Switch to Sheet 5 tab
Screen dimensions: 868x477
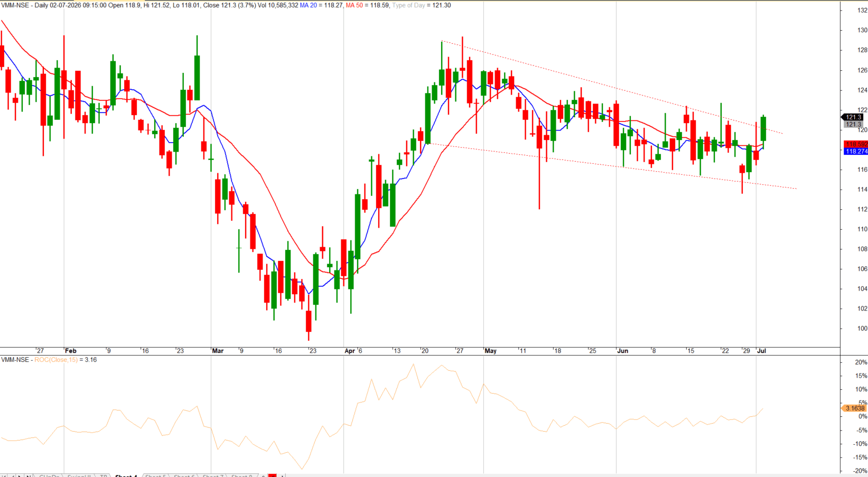coord(155,475)
